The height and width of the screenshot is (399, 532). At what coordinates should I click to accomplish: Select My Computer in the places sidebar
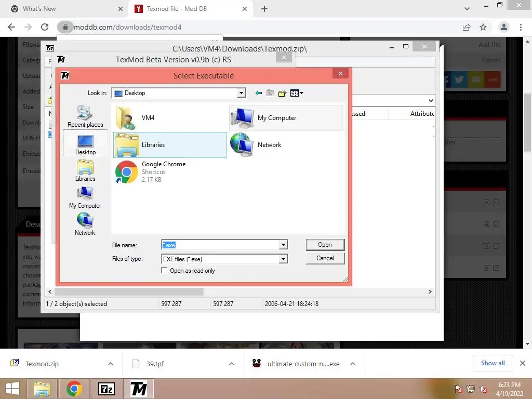(85, 198)
